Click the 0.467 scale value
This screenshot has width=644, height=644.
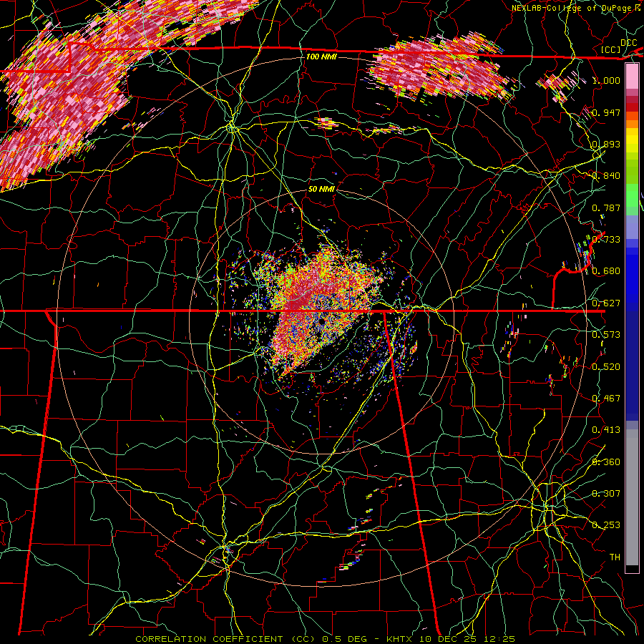(x=606, y=399)
